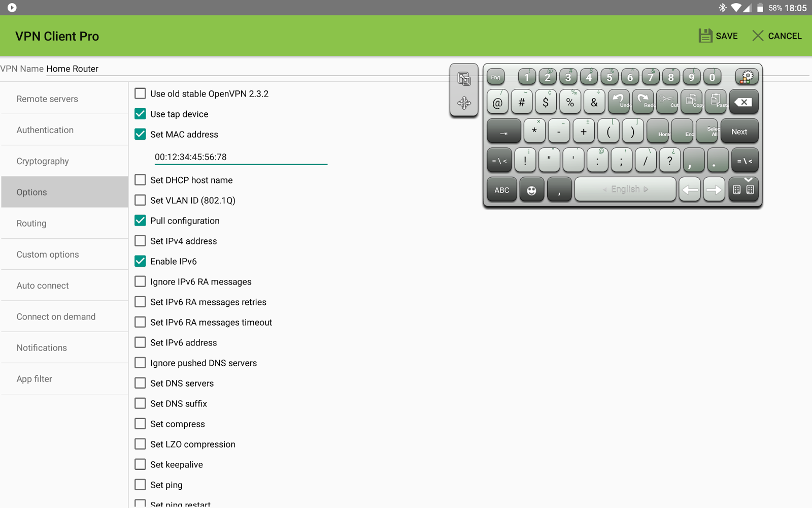
Task: Tap the Copy key on keyboard
Action: [691, 102]
